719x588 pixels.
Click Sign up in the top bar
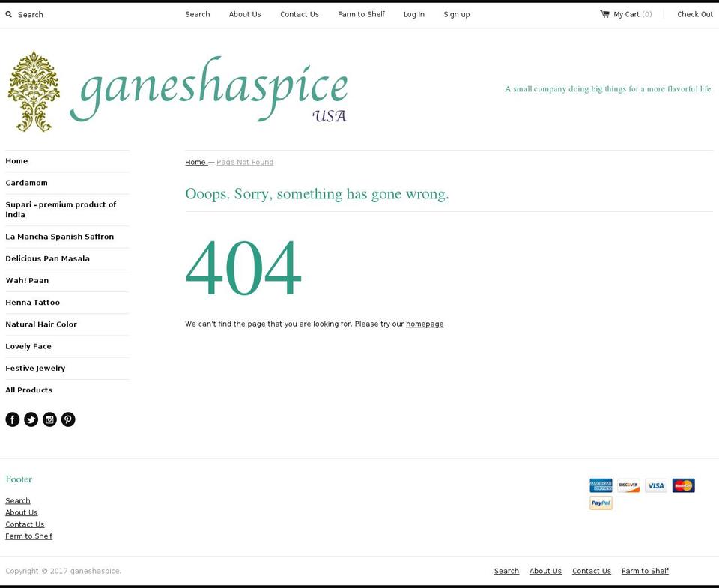coord(457,14)
